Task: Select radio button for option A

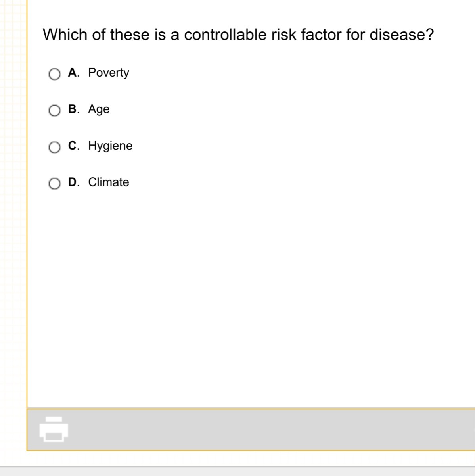Action: click(x=54, y=74)
